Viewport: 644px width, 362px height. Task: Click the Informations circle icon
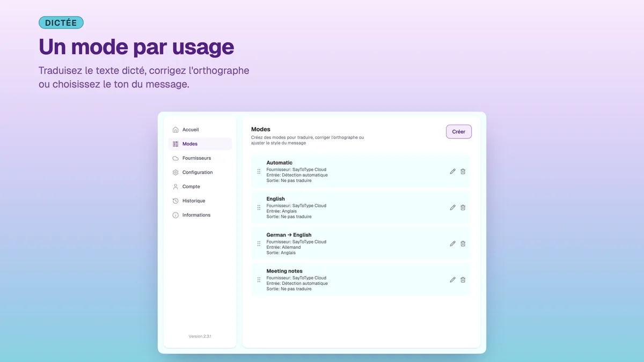pos(175,215)
